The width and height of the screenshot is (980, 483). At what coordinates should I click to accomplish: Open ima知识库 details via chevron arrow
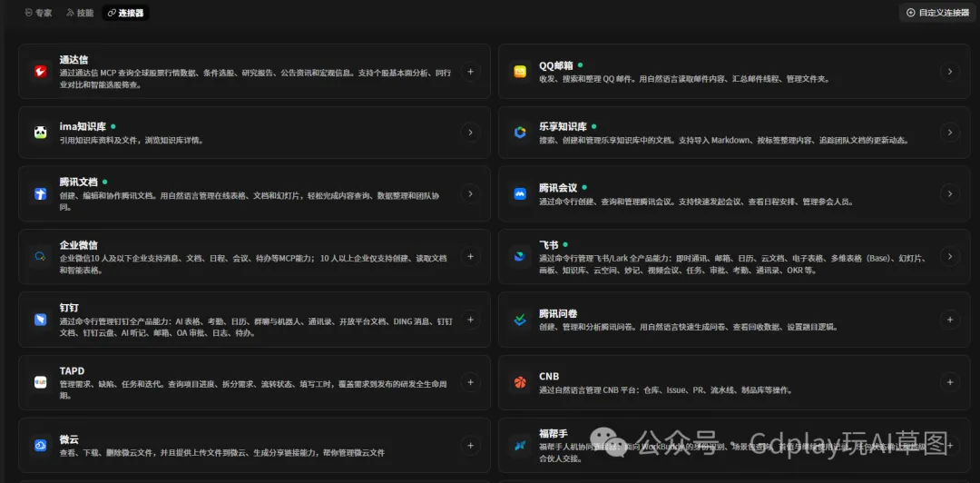(470, 132)
